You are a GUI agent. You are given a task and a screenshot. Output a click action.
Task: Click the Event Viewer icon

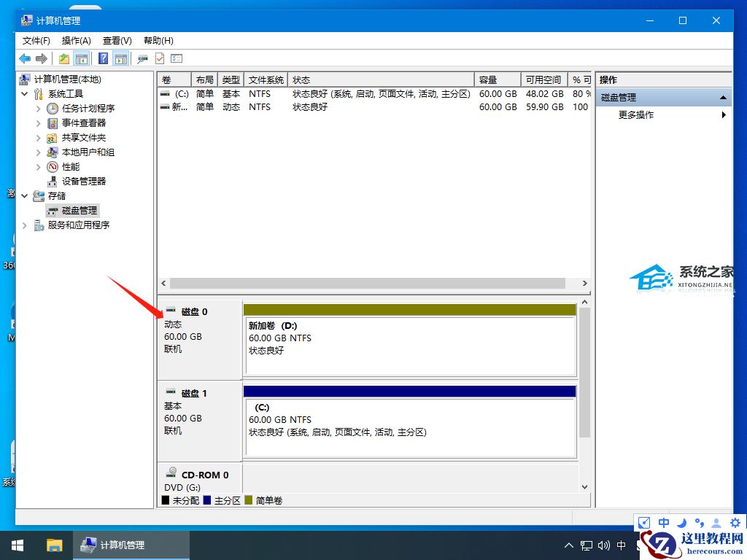[x=53, y=123]
